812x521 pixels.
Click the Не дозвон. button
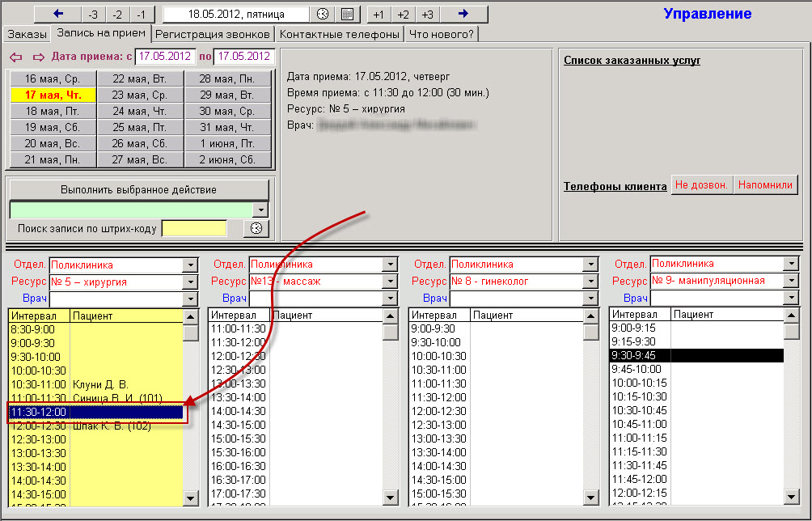coord(702,185)
